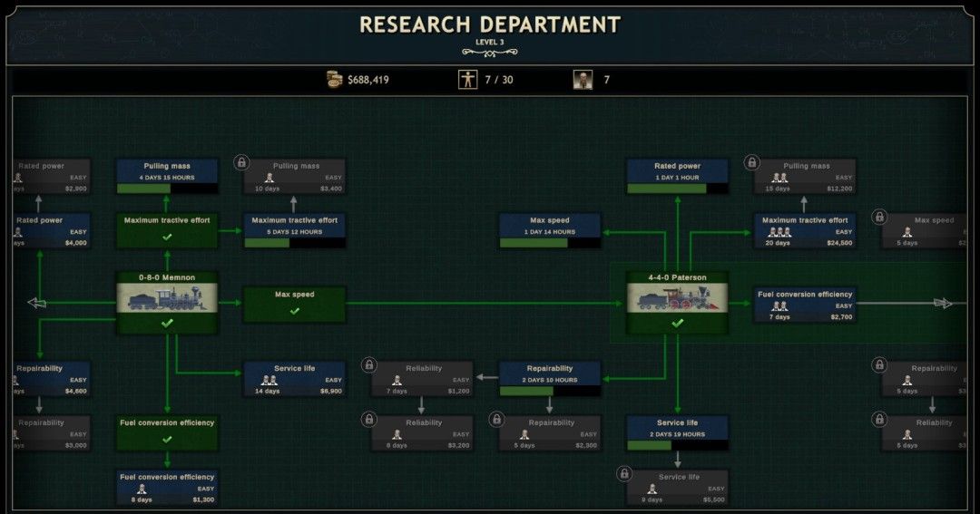Click completed Fuel conversion efficiency checkmark node

(x=167, y=432)
